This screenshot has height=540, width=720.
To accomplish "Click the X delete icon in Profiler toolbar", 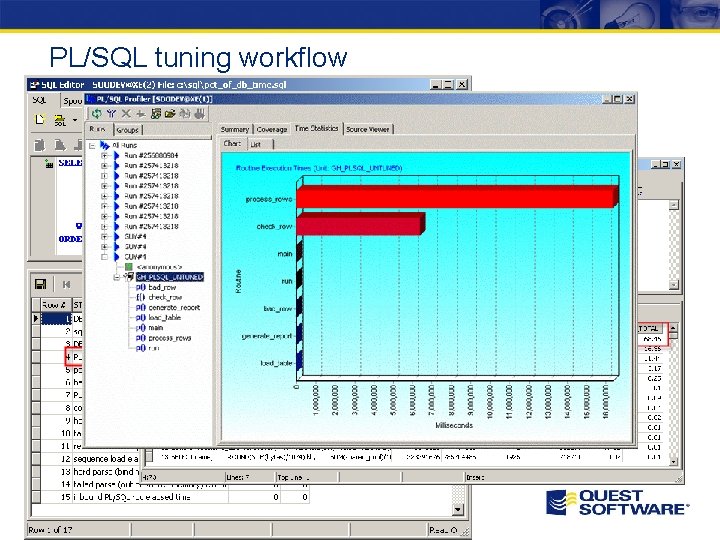I will click(x=126, y=113).
